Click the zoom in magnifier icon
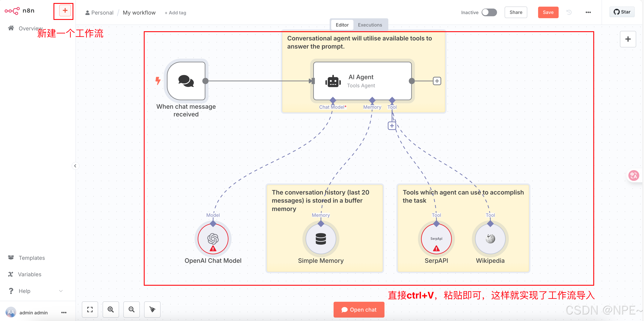Viewport: 644px width, 321px height. click(111, 309)
